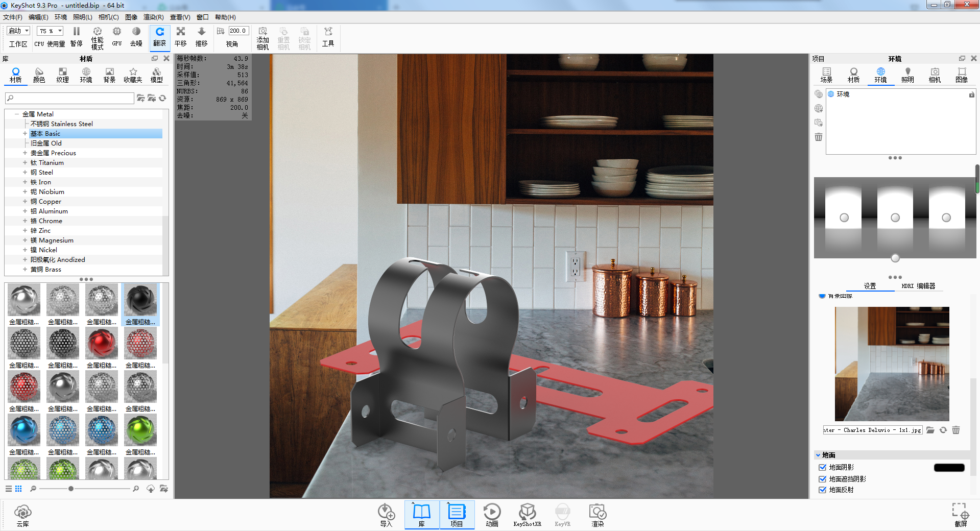Toggle Ground Reflections (地面反射) checkbox
The width and height of the screenshot is (980, 531).
pos(822,490)
